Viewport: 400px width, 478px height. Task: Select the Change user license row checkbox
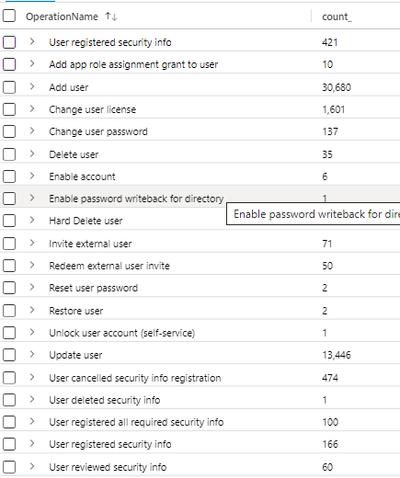pos(9,109)
